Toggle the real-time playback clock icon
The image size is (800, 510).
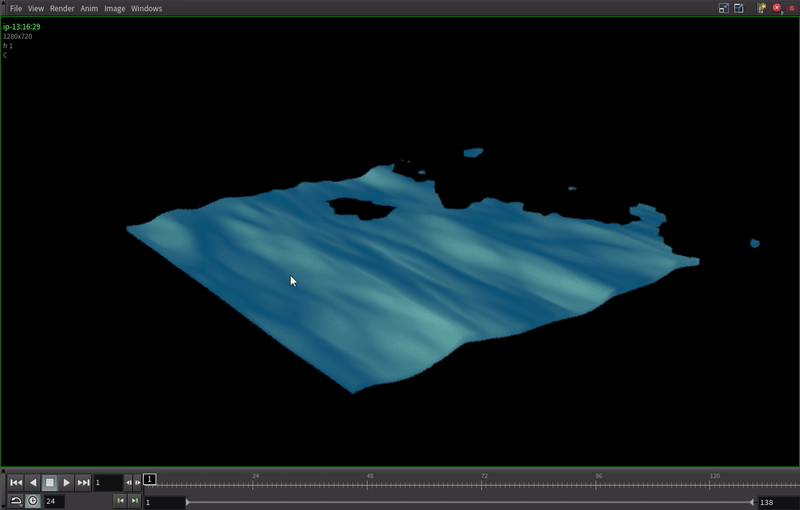click(x=33, y=501)
